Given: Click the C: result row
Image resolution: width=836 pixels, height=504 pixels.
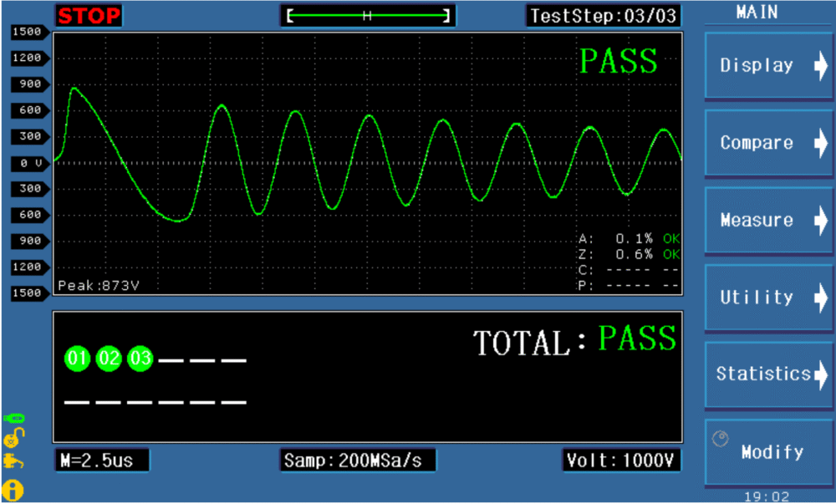Looking at the screenshot, I should [630, 270].
